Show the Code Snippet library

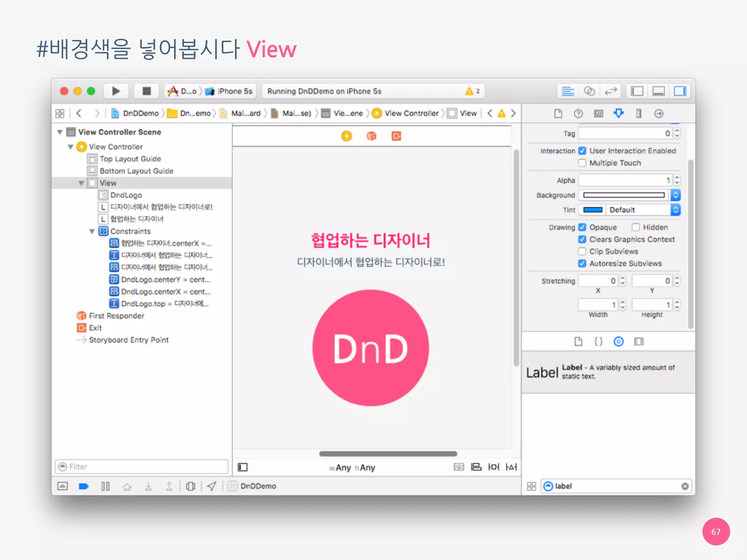(599, 342)
